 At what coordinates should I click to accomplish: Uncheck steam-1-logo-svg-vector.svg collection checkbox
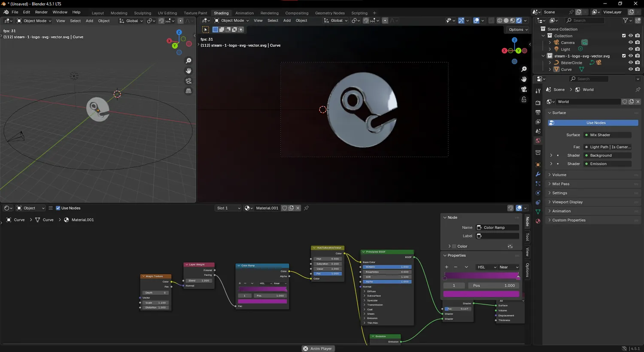pos(624,56)
